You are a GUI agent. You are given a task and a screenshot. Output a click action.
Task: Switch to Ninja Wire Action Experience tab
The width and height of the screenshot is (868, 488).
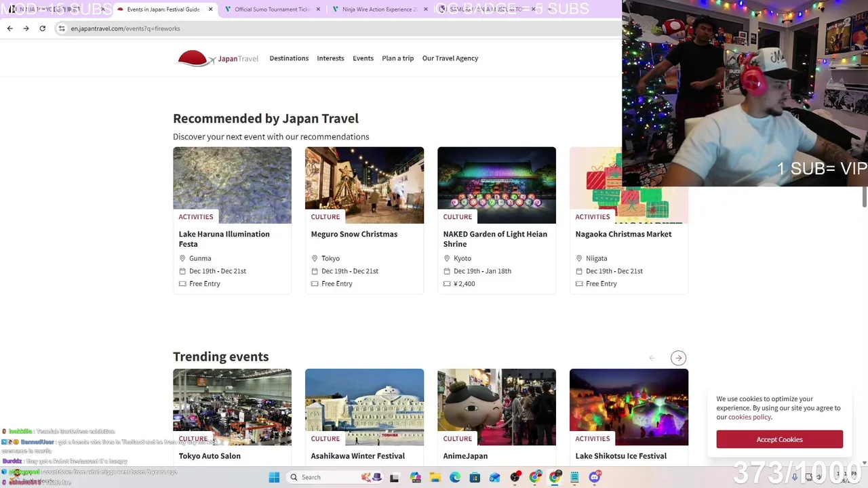tap(380, 9)
